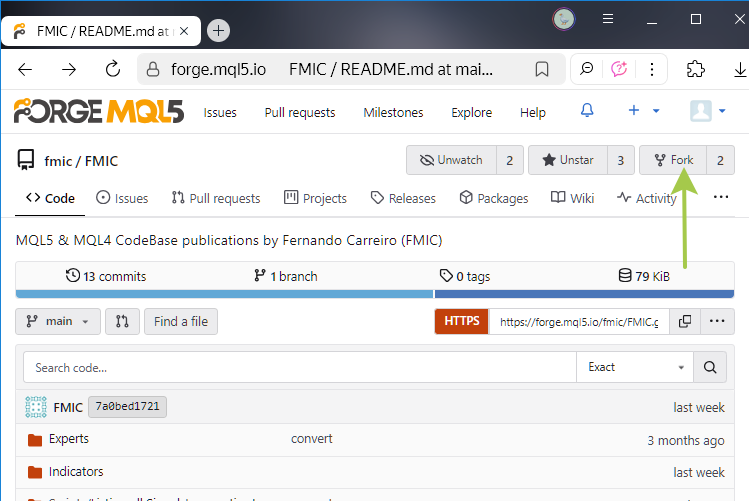Focus the Search code input field

click(x=300, y=367)
